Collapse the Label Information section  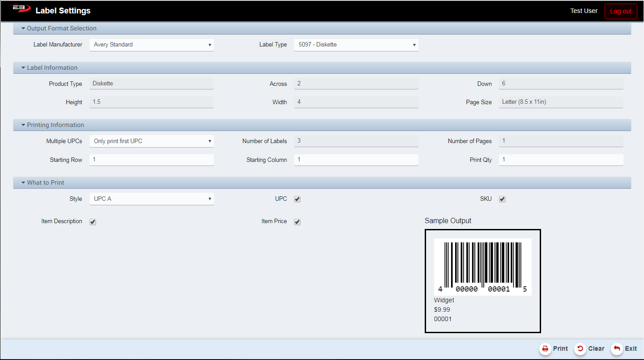(x=23, y=68)
